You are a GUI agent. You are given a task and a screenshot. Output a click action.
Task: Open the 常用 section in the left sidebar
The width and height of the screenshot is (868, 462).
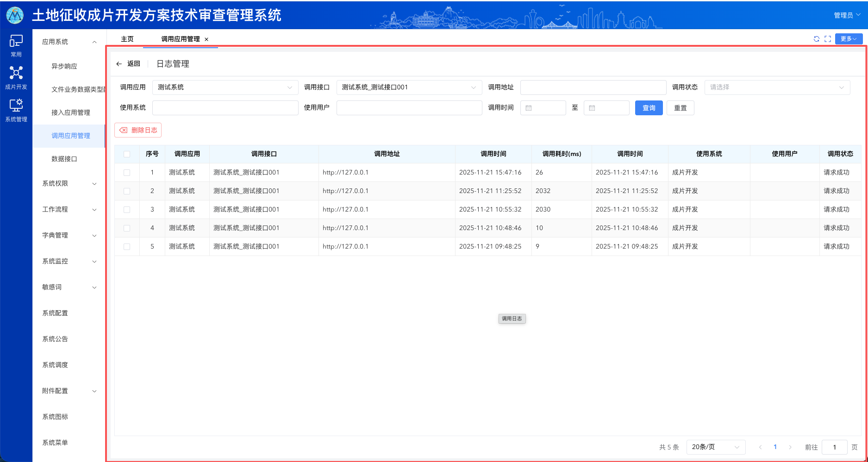[16, 46]
